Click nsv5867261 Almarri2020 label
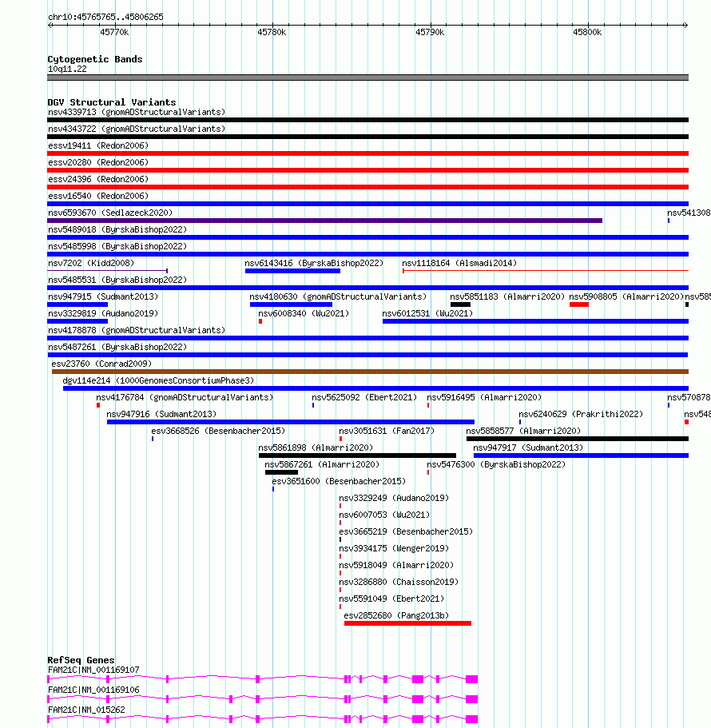 click(x=322, y=464)
